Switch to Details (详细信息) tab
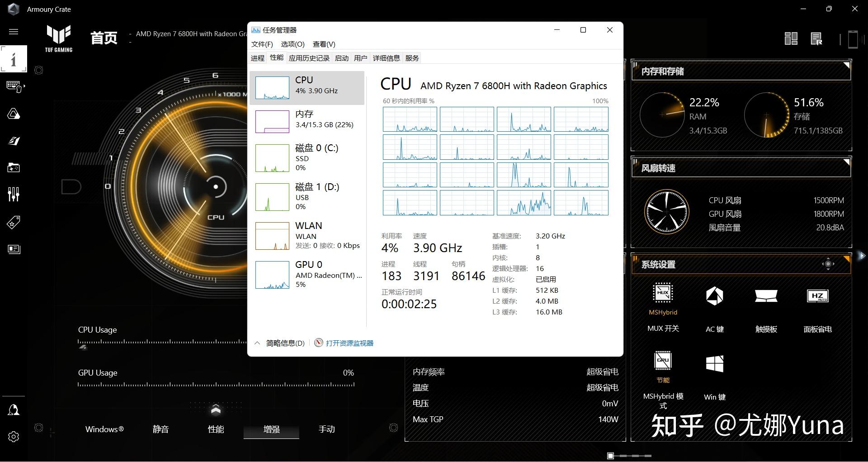 [386, 58]
